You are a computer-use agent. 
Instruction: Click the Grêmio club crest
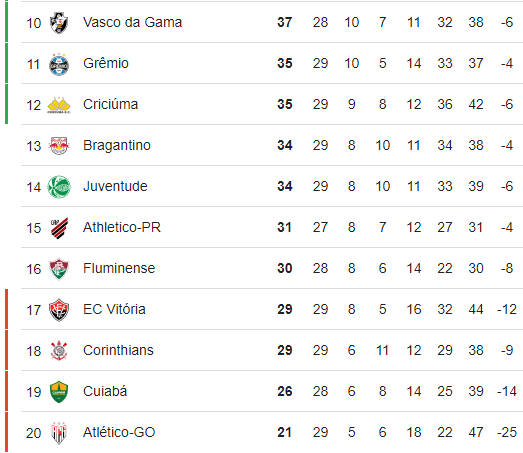coord(59,64)
